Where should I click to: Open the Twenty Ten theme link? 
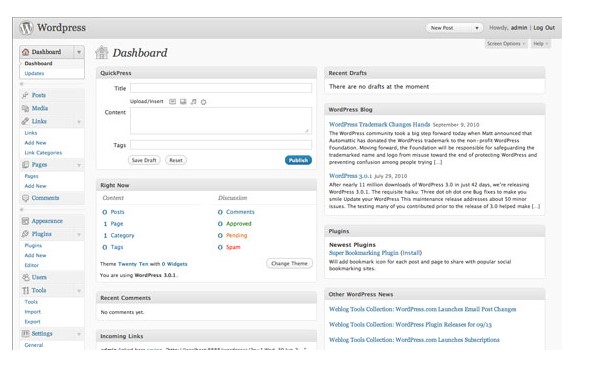point(133,264)
